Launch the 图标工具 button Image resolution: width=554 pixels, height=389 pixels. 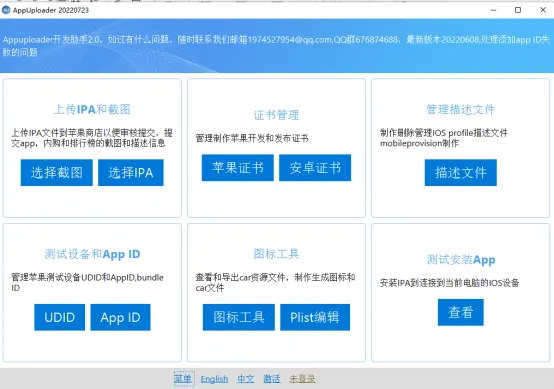coord(239,317)
